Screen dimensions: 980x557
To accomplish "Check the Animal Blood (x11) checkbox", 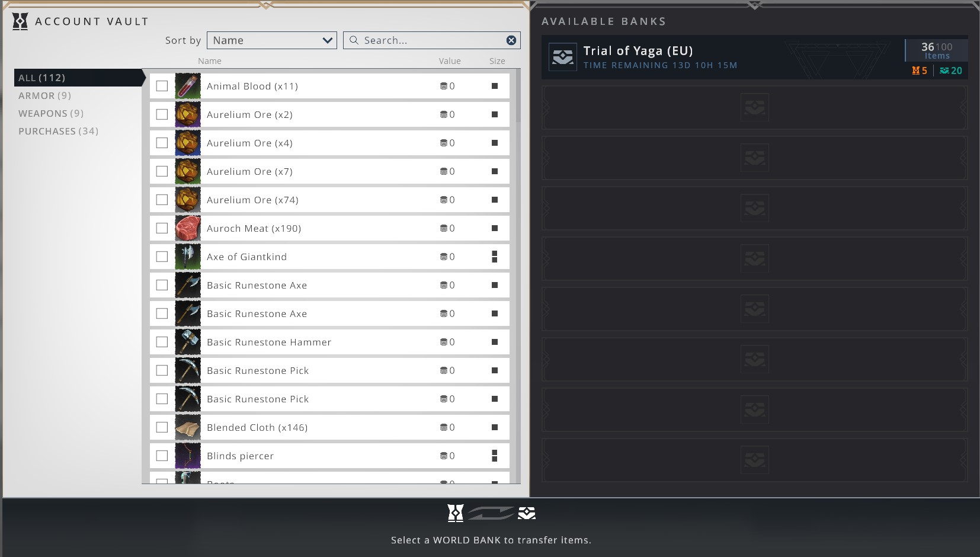I will (162, 86).
